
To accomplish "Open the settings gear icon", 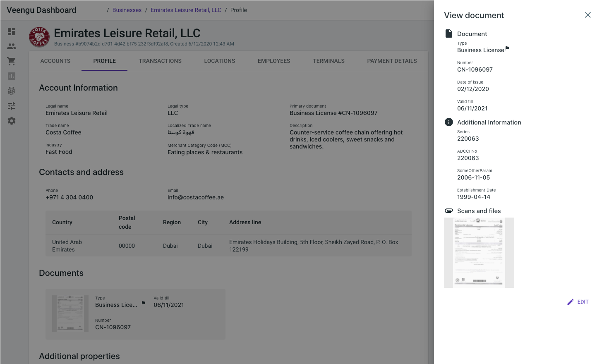I will coord(12,120).
